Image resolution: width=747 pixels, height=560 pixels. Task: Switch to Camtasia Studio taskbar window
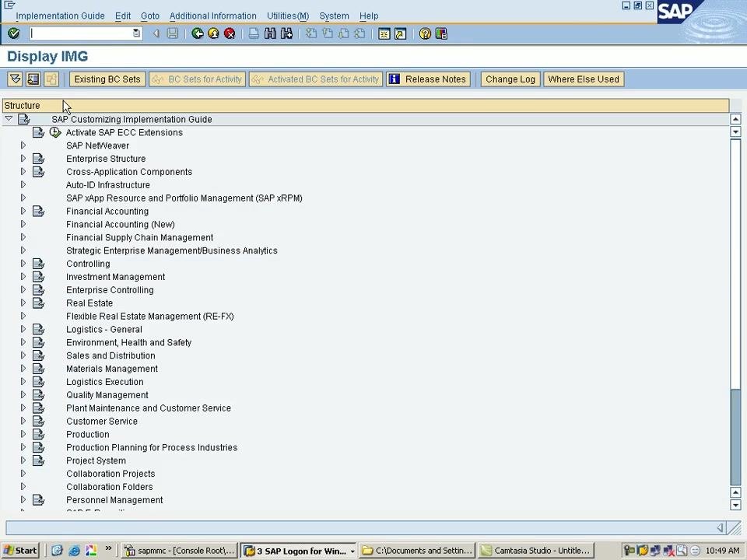[536, 551]
